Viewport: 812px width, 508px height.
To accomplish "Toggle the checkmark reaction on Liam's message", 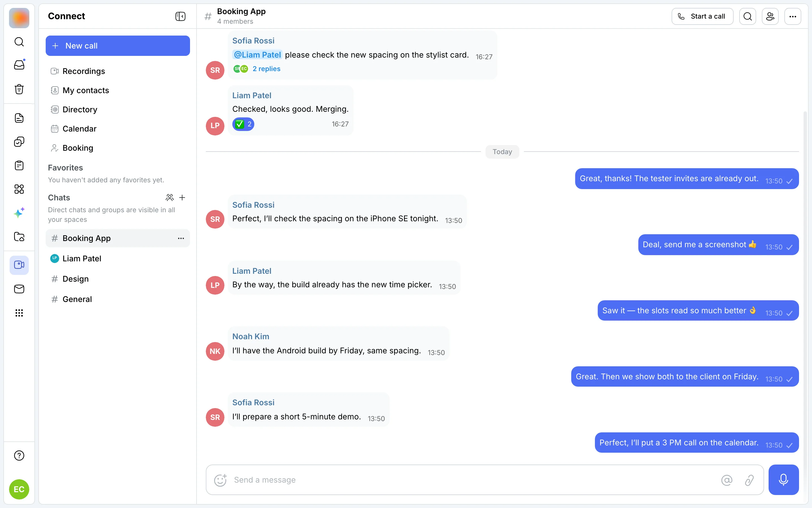I will tap(243, 124).
